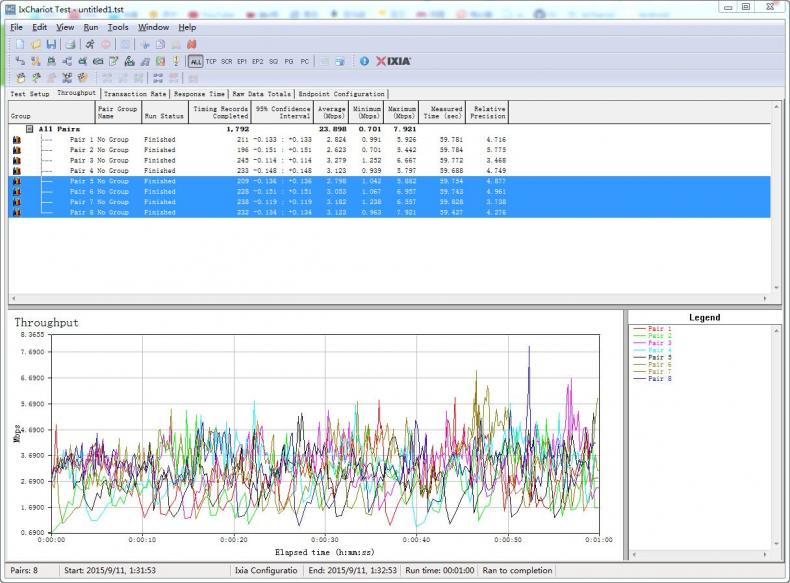790x583 pixels.
Task: Switch to the Transaction Rate tab
Action: pyautogui.click(x=135, y=94)
